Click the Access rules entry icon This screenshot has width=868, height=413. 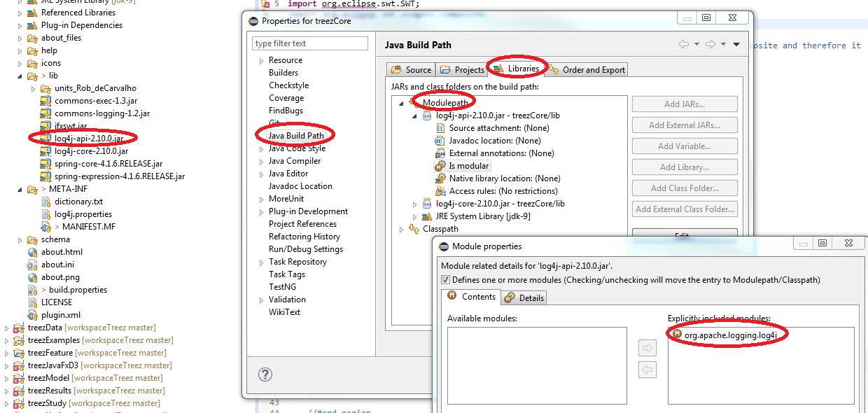440,191
